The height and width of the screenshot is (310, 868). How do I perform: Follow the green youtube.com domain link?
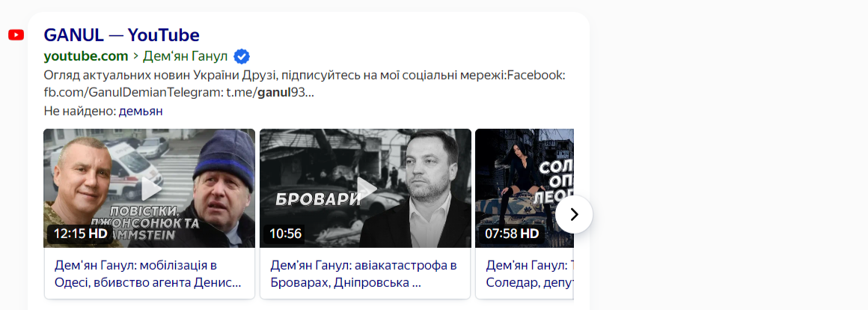click(x=86, y=56)
